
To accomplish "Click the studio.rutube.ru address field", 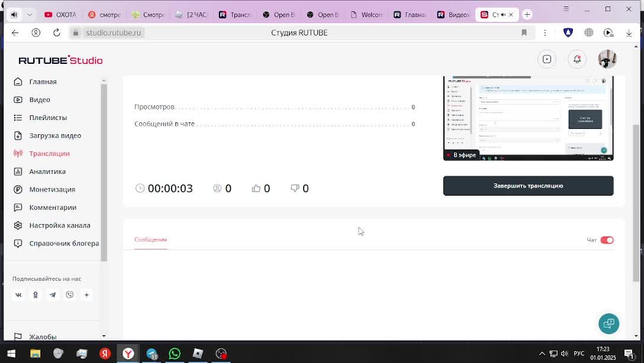I will 114,33.
